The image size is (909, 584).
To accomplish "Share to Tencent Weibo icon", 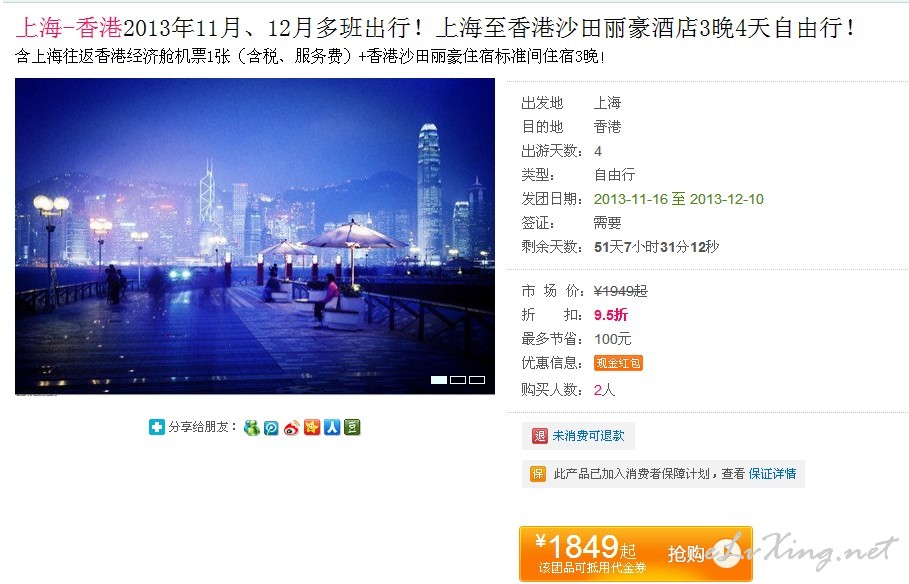I will pos(271,428).
